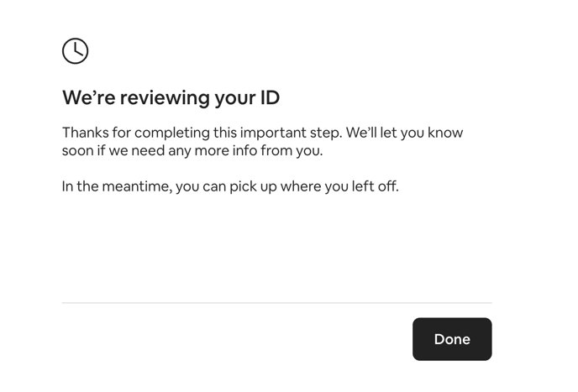The height and width of the screenshot is (392, 578).
Task: Click the clock icon above the heading
Action: [76, 51]
